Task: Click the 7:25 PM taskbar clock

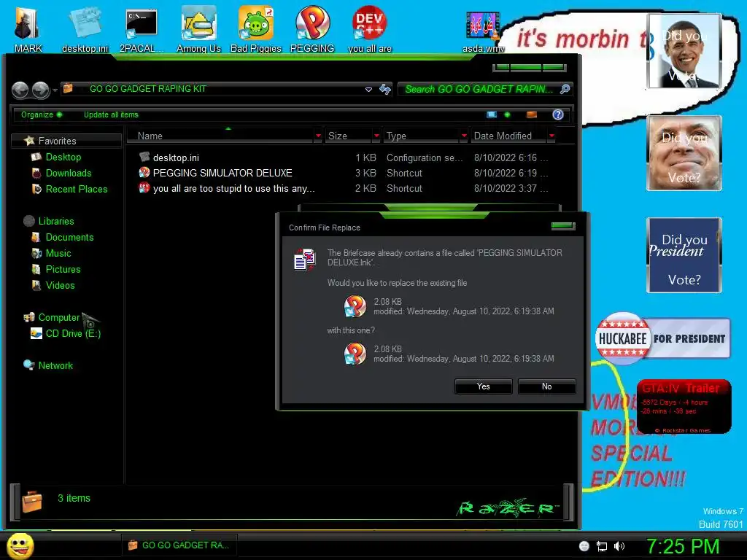Action: (x=682, y=546)
